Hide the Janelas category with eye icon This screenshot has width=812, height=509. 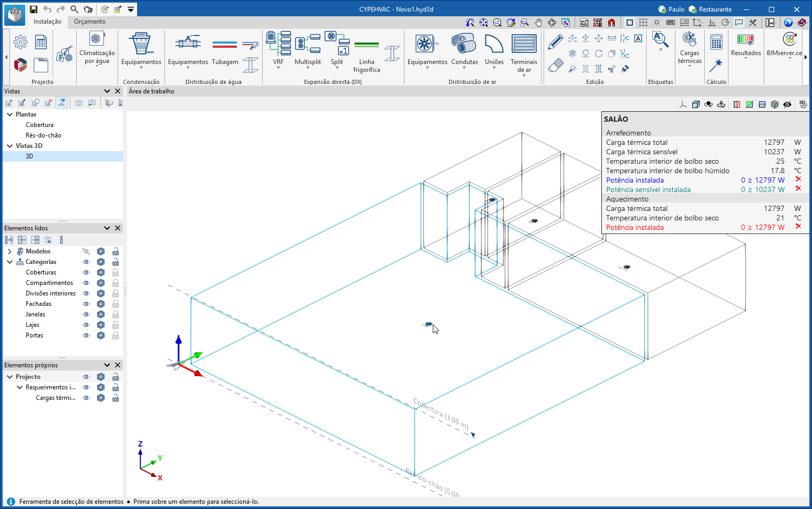click(86, 314)
